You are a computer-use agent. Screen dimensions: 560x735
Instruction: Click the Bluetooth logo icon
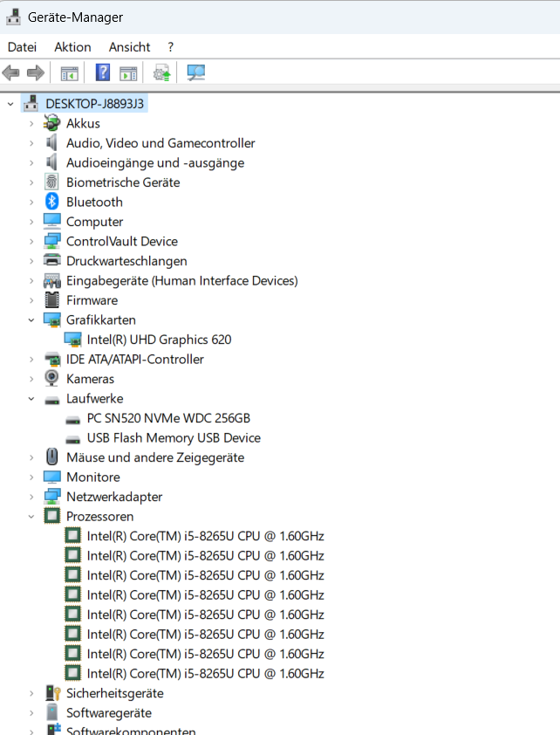pyautogui.click(x=52, y=202)
